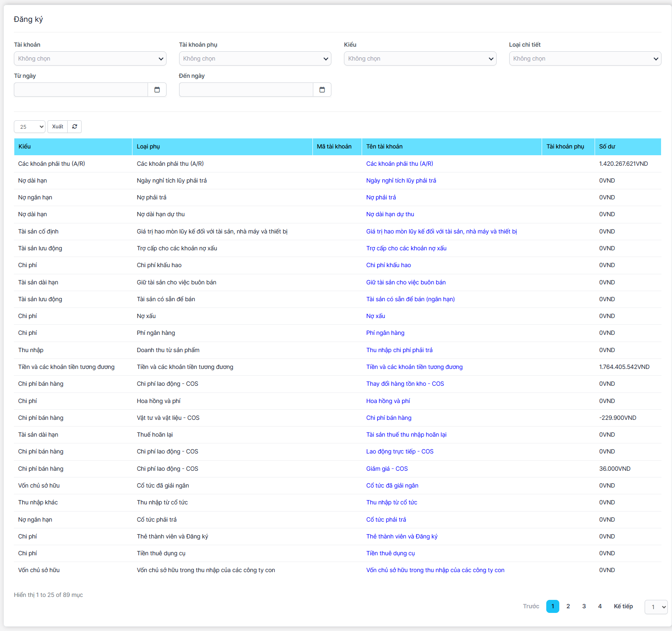Expand the Tài khoản dropdown
The width and height of the screenshot is (672, 631).
tap(90, 58)
